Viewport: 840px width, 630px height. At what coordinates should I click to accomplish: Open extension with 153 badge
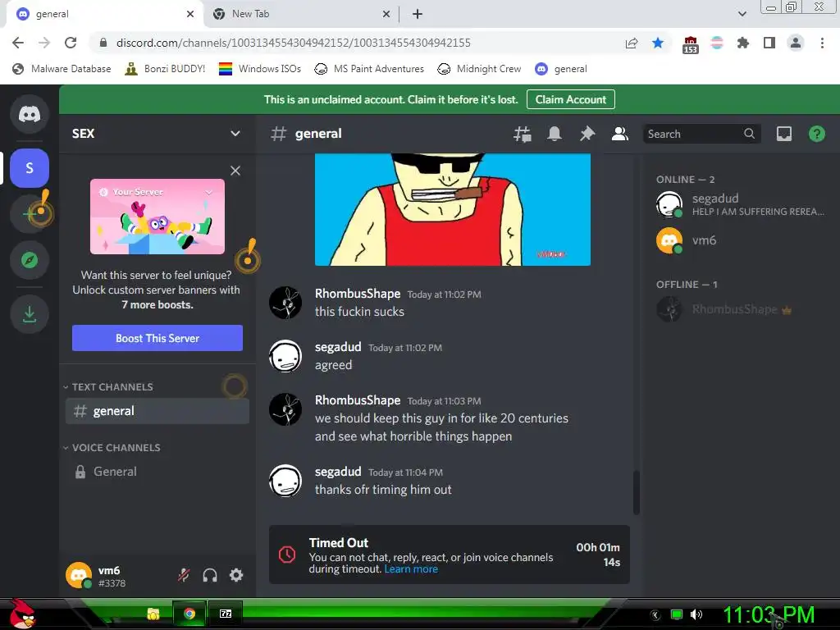[690, 44]
